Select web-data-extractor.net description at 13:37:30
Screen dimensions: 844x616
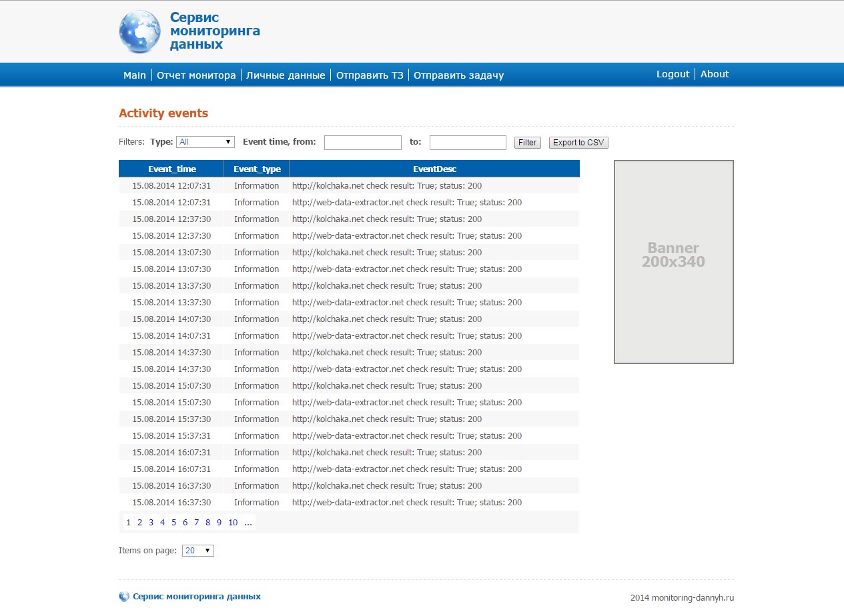click(407, 303)
